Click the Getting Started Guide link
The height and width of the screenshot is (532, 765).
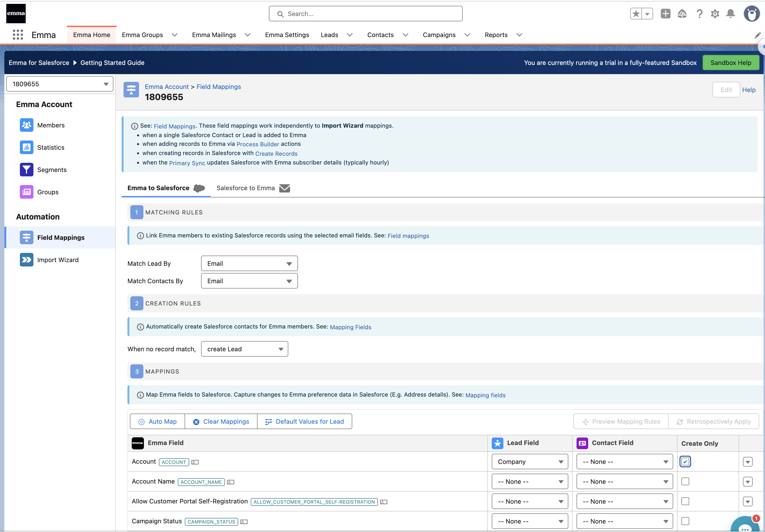[112, 63]
